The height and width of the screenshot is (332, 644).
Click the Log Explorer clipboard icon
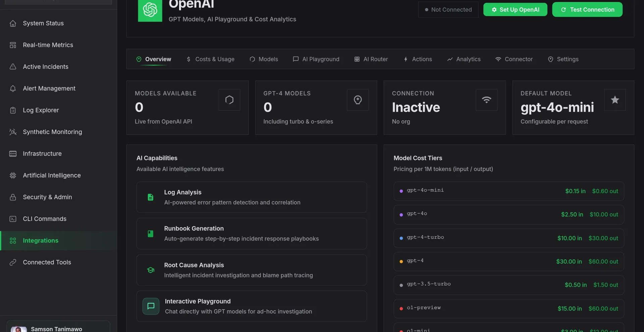(x=13, y=110)
